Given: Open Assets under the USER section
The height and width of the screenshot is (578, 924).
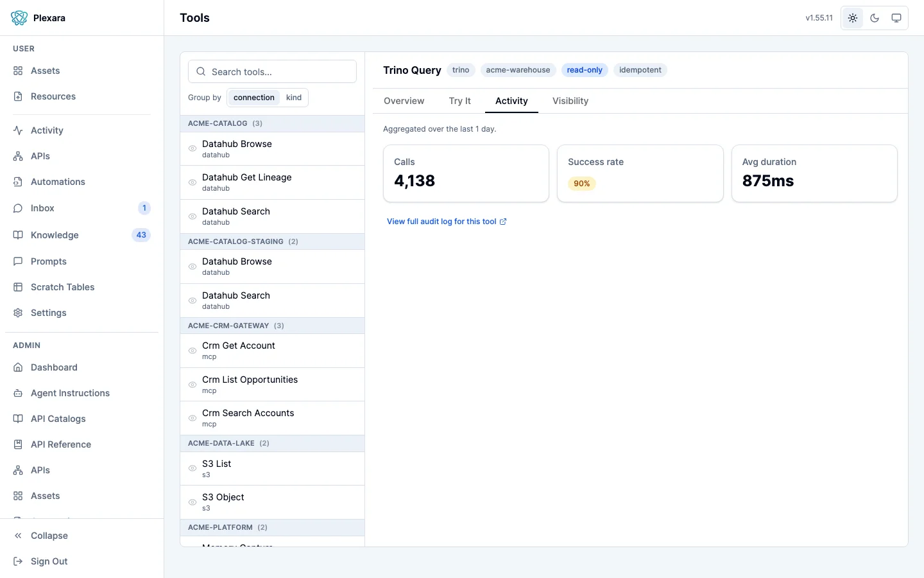Looking at the screenshot, I should pos(81,71).
